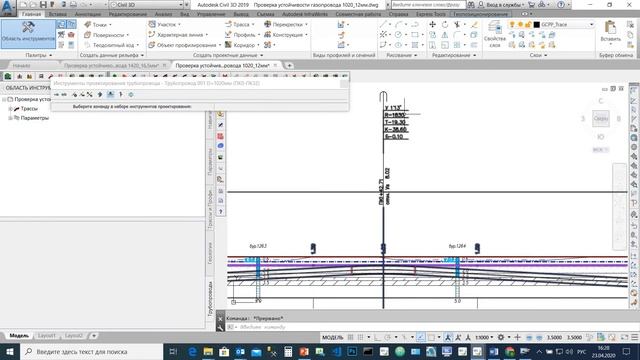Image resolution: width=640 pixels, height=360 pixels.
Task: Click the workspace settings gear in status bar
Action: point(501,337)
